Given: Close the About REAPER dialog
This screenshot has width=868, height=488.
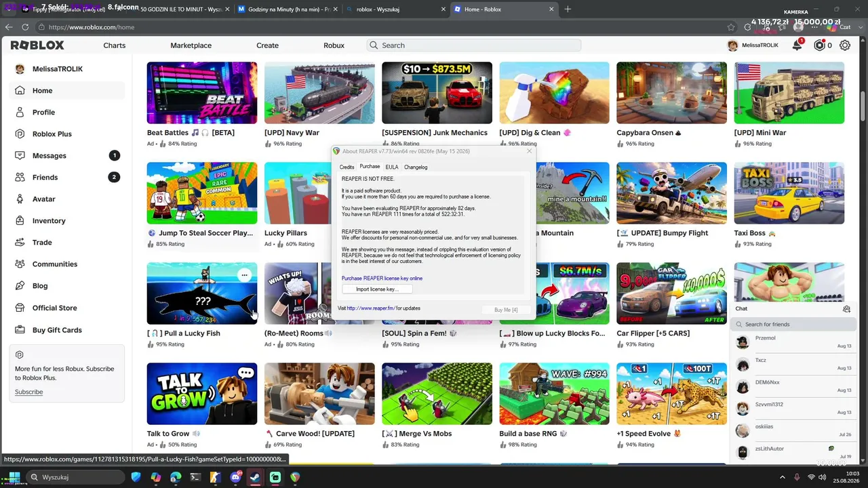Looking at the screenshot, I should click(529, 151).
